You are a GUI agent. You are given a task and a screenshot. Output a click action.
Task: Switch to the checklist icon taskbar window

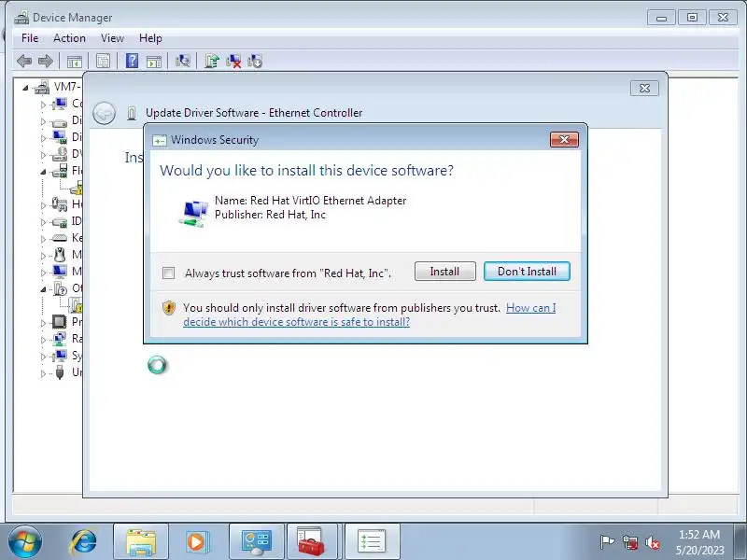point(372,541)
